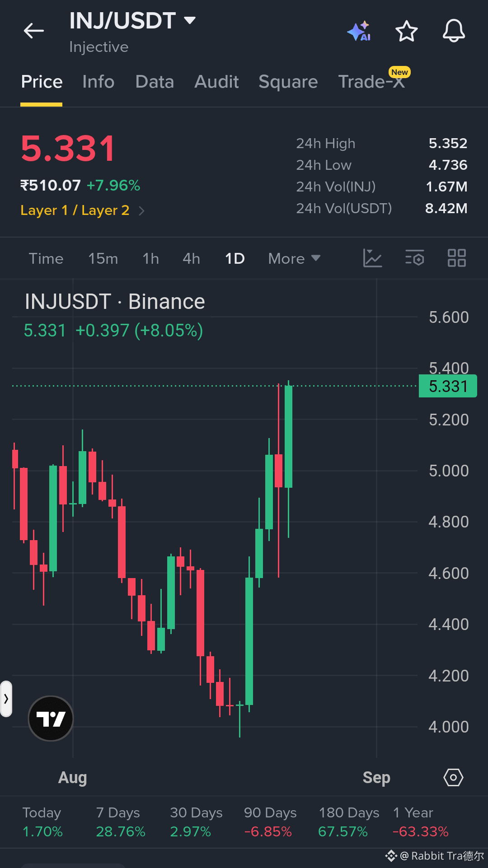The height and width of the screenshot is (868, 488).
Task: Tap the 24h Vol(INJ) value 1.67M
Action: [446, 187]
